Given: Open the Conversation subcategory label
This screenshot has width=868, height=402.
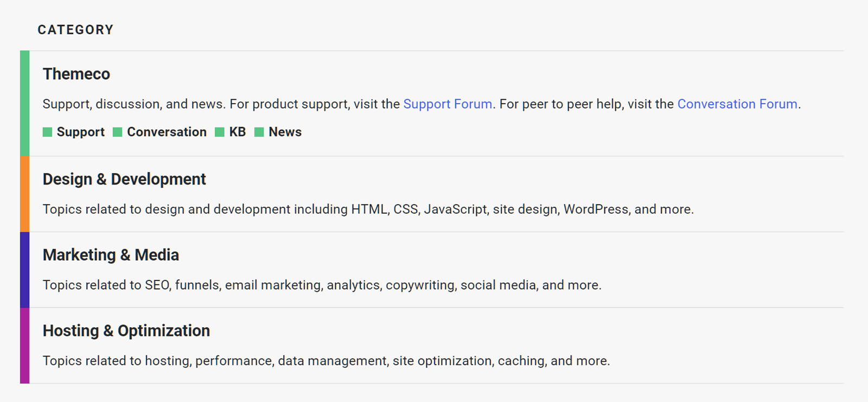Looking at the screenshot, I should pyautogui.click(x=167, y=132).
